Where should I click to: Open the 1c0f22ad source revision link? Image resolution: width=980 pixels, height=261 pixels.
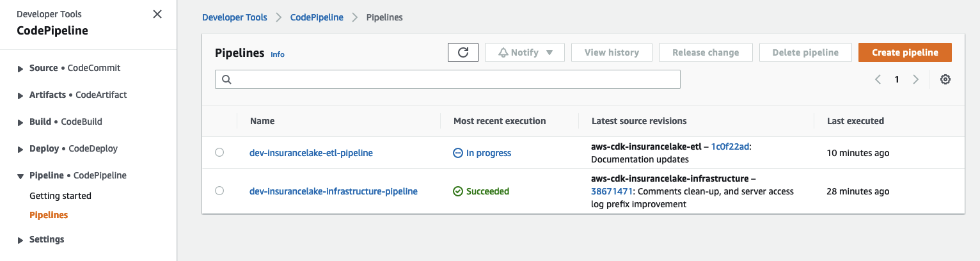tap(731, 146)
